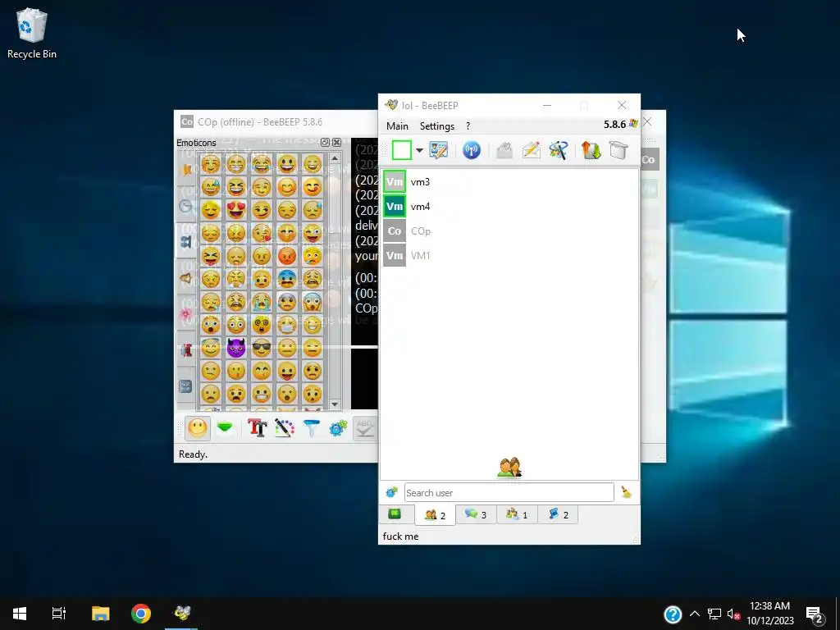Insert the sunglasses emoticon
The width and height of the screenshot is (840, 630).
coord(262,348)
